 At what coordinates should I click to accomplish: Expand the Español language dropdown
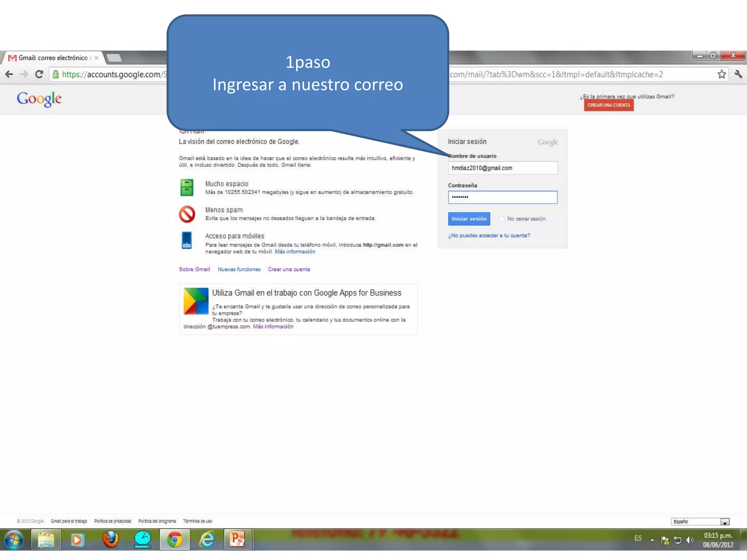[x=725, y=522]
